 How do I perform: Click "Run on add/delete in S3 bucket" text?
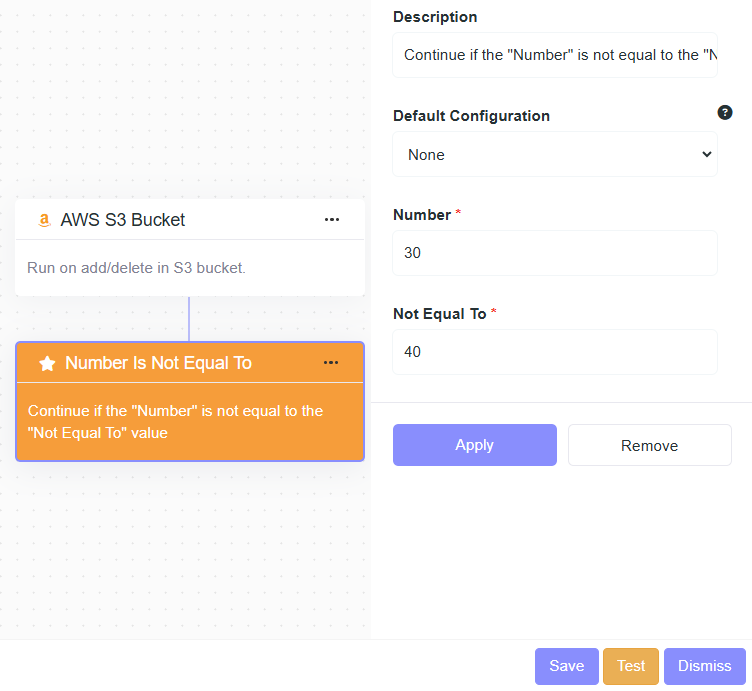[136, 268]
